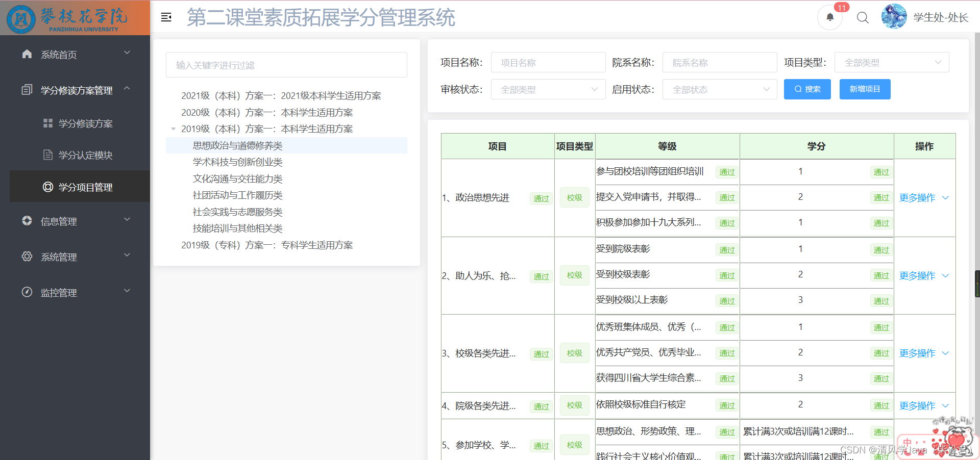This screenshot has height=460, width=980.
Task: Expand the 系统管理 menu chevron
Action: 127,255
